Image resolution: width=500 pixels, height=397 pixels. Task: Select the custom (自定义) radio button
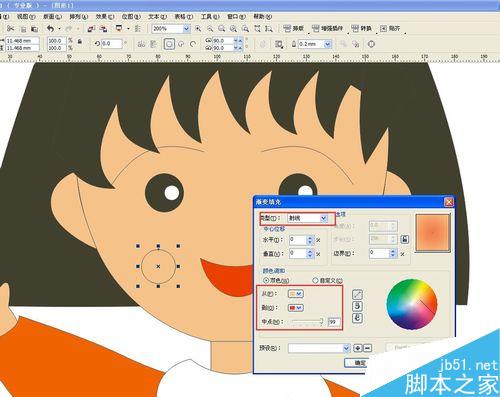[315, 281]
